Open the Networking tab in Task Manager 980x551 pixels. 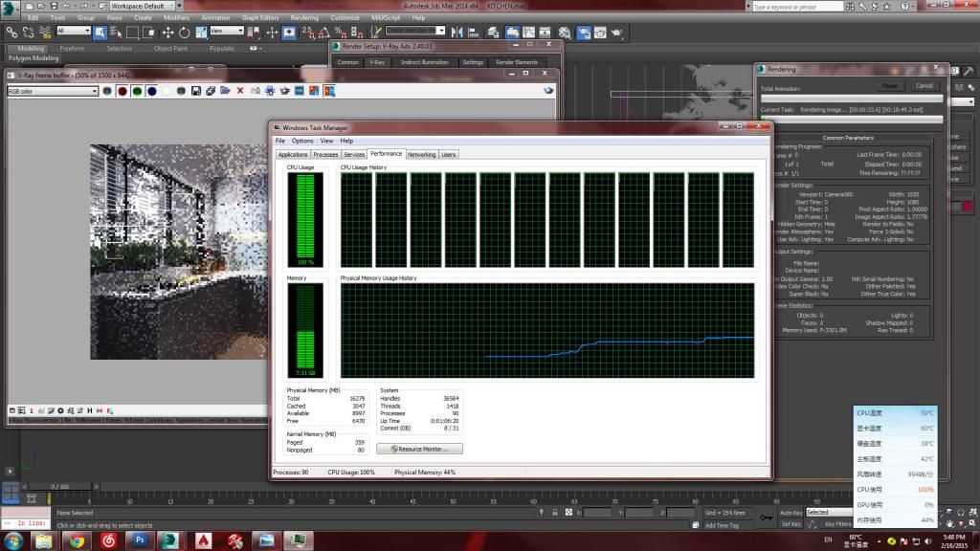(421, 154)
